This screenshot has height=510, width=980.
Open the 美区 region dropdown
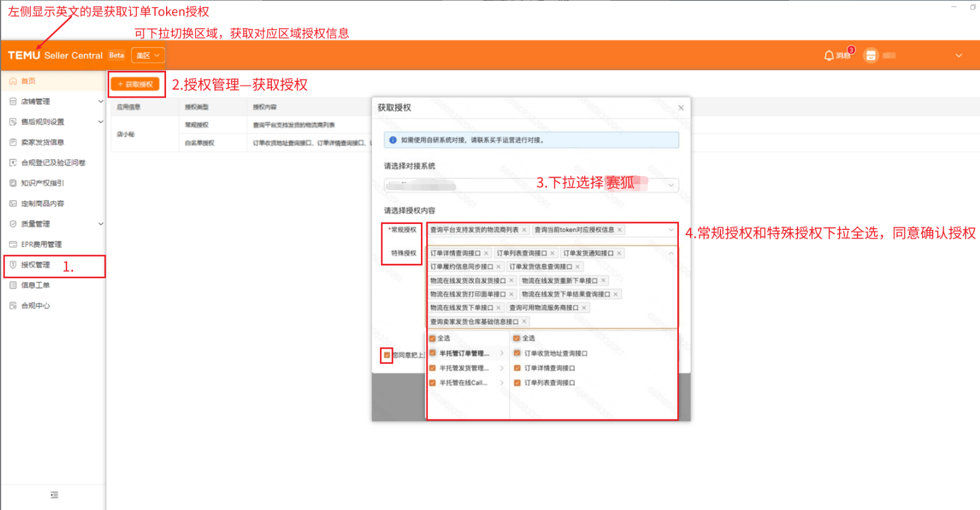(x=148, y=56)
